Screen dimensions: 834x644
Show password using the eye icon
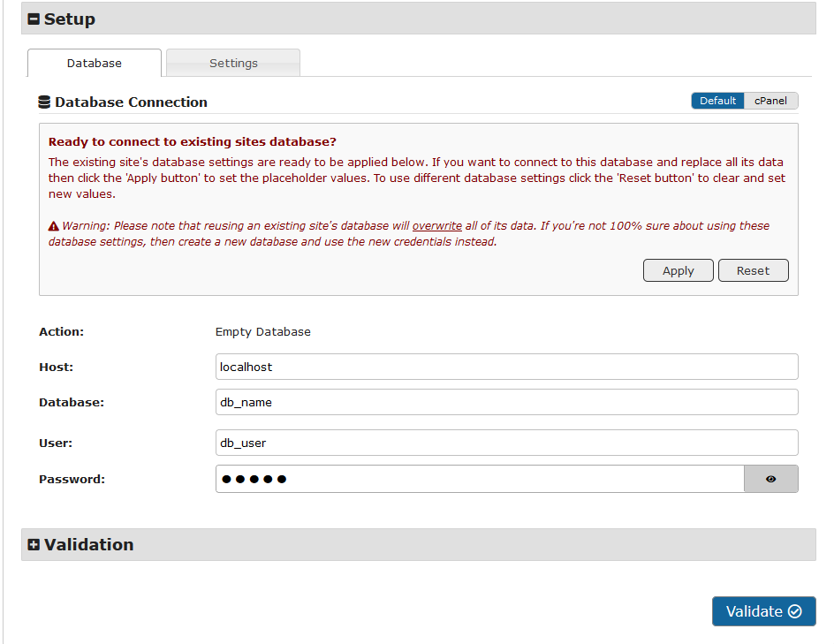coord(770,479)
